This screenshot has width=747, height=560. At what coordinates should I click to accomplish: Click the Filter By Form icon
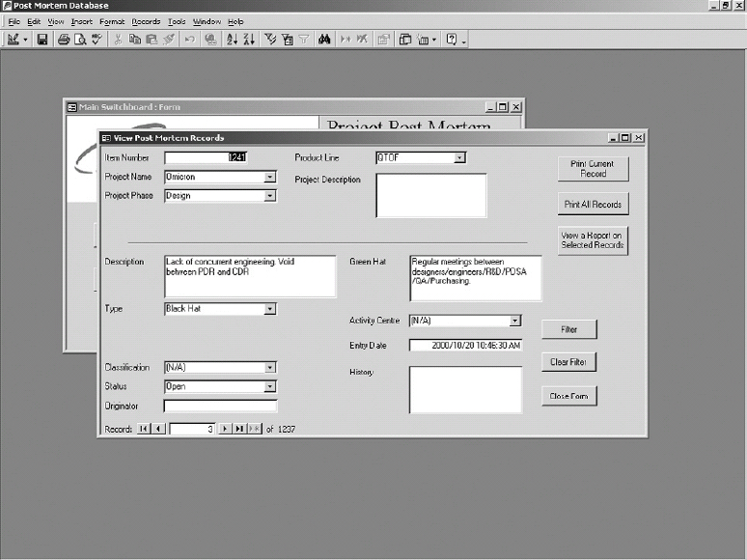[288, 40]
